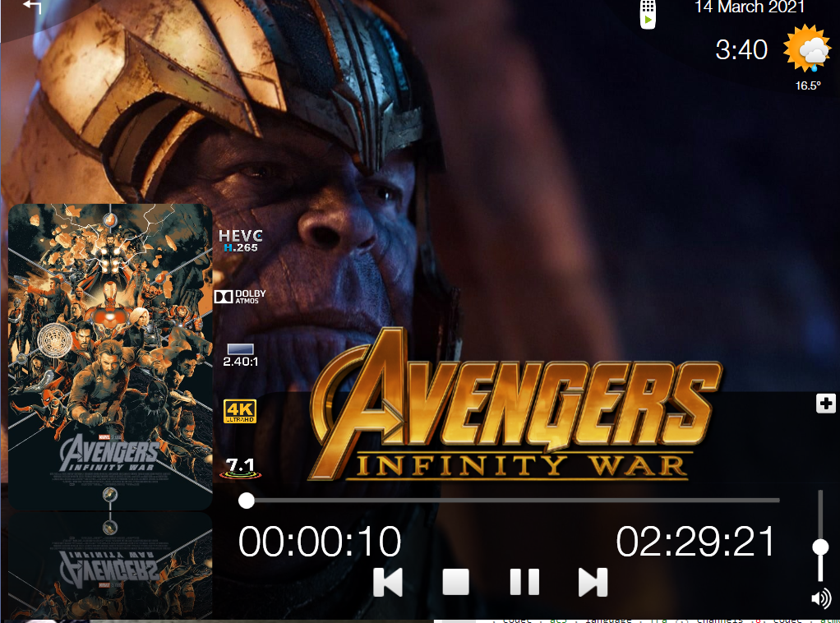Skip to the next track
The image size is (840, 623).
(593, 582)
